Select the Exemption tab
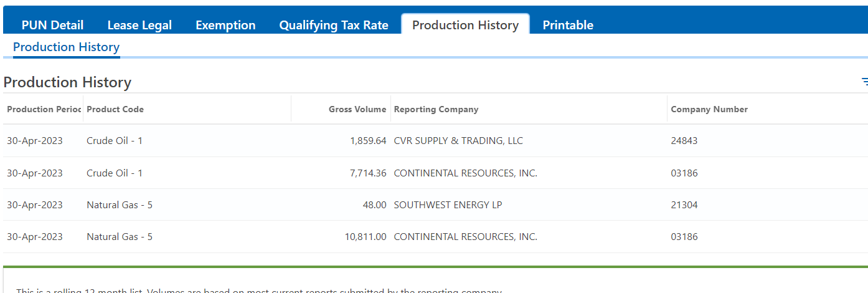 tap(225, 25)
